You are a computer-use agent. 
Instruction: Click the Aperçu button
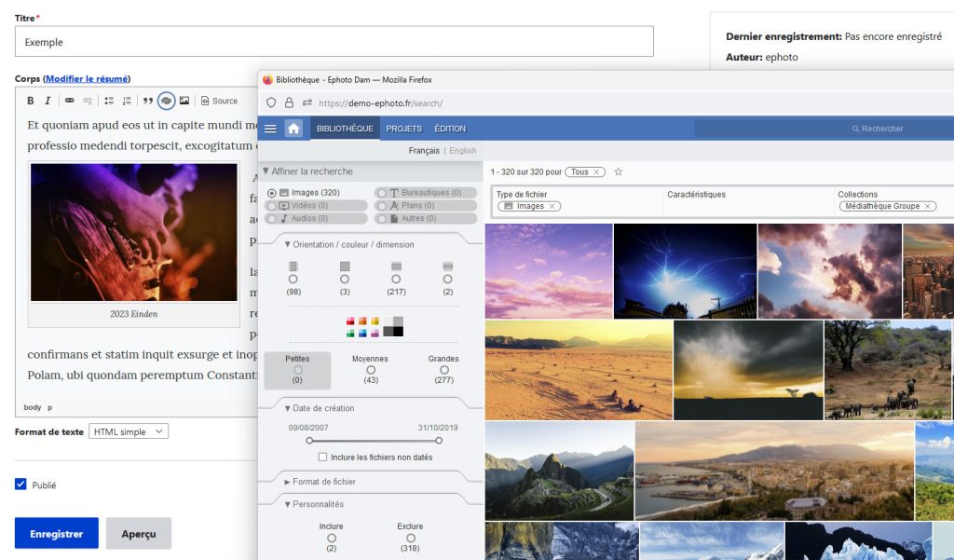coord(139,533)
